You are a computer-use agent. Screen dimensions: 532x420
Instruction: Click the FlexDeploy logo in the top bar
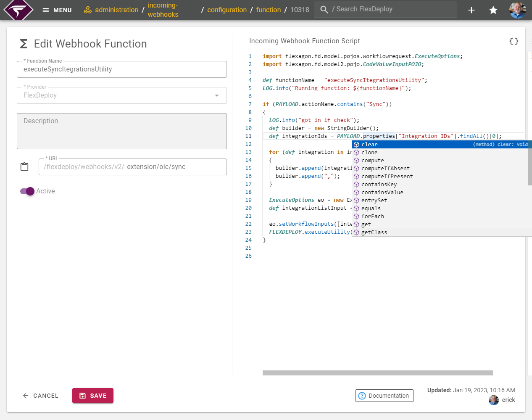click(18, 10)
